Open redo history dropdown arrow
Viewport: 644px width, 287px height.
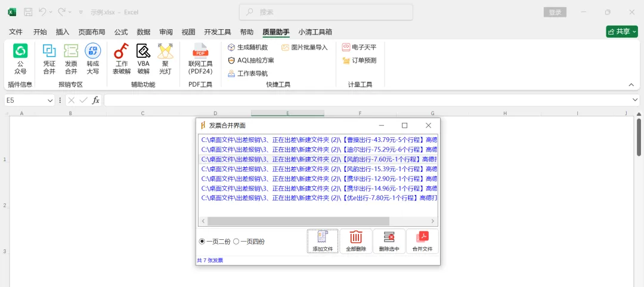point(70,13)
